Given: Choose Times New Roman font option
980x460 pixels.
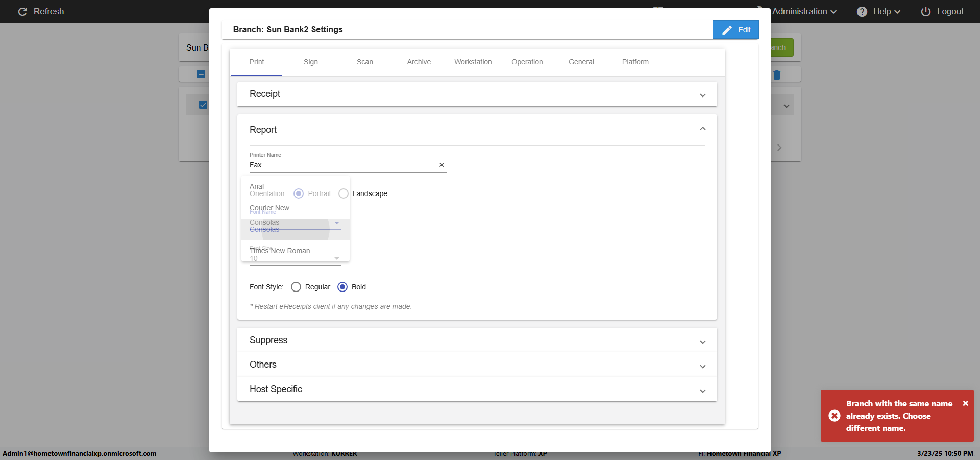Looking at the screenshot, I should pos(280,251).
